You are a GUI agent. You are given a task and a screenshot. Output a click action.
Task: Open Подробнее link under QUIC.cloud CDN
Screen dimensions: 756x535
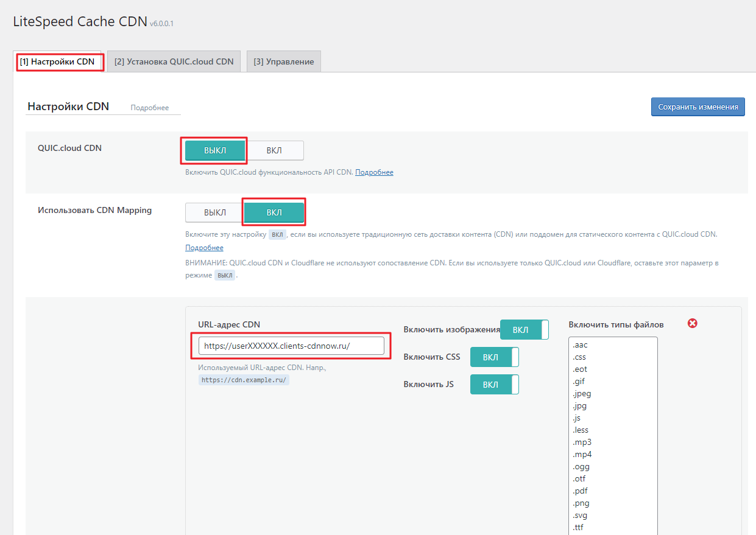(x=374, y=172)
